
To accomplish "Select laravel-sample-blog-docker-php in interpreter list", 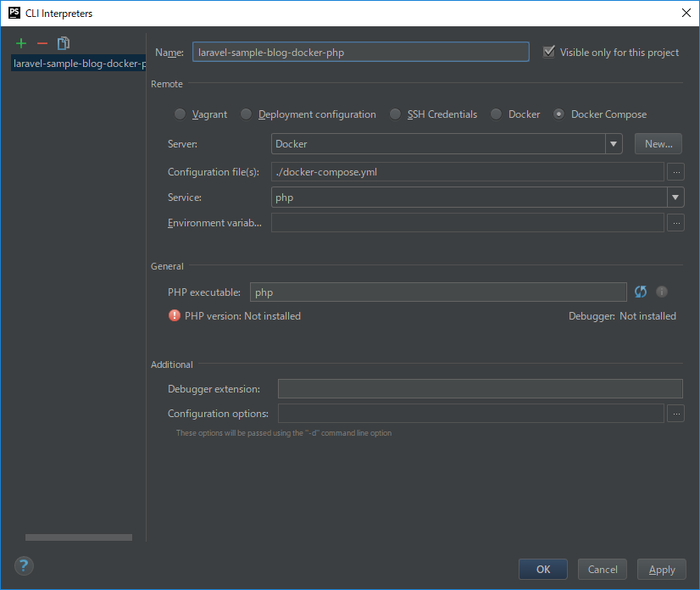I will point(79,64).
